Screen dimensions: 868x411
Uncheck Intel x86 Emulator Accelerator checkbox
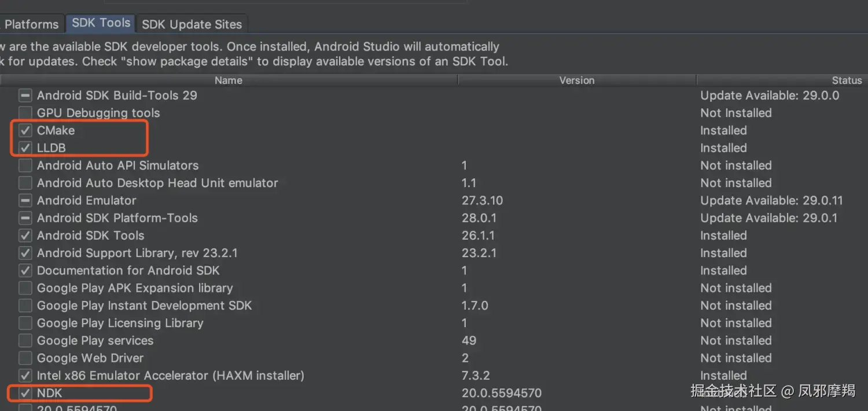[x=25, y=376]
